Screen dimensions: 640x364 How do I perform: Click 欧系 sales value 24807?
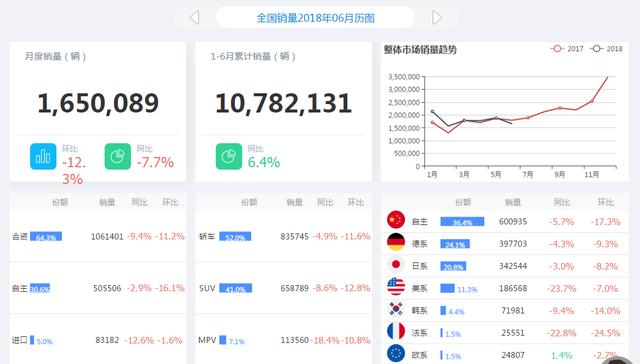click(x=513, y=355)
